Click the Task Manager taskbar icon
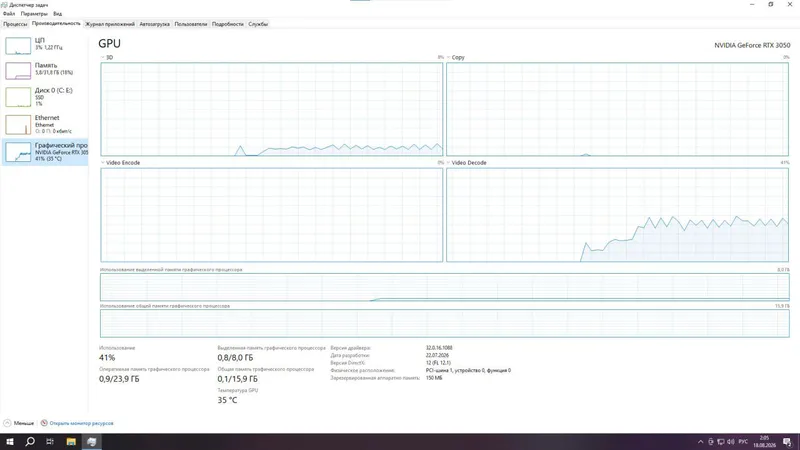The height and width of the screenshot is (450, 800). [x=92, y=442]
